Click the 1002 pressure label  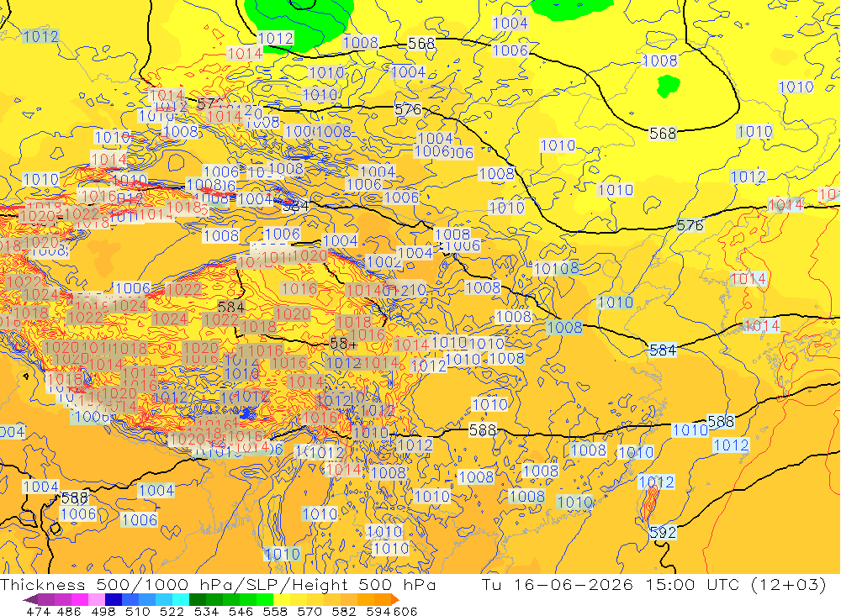[x=384, y=262]
